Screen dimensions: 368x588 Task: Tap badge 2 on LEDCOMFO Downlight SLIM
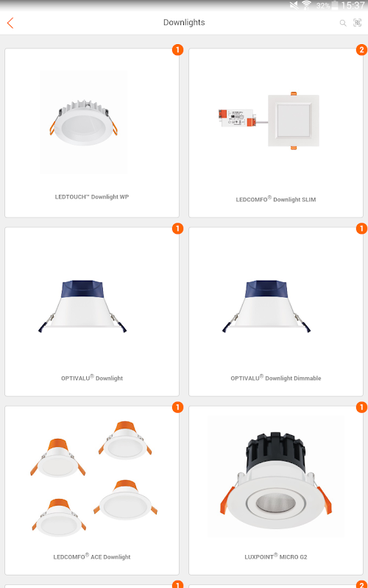click(361, 49)
